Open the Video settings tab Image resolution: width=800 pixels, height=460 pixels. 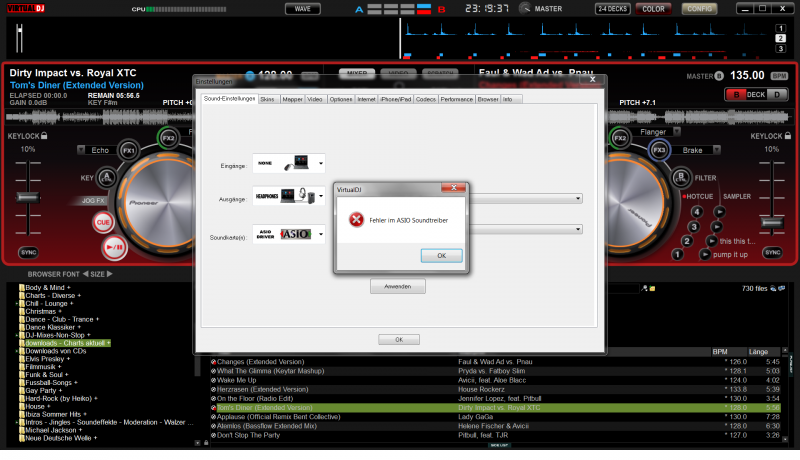pyautogui.click(x=315, y=99)
